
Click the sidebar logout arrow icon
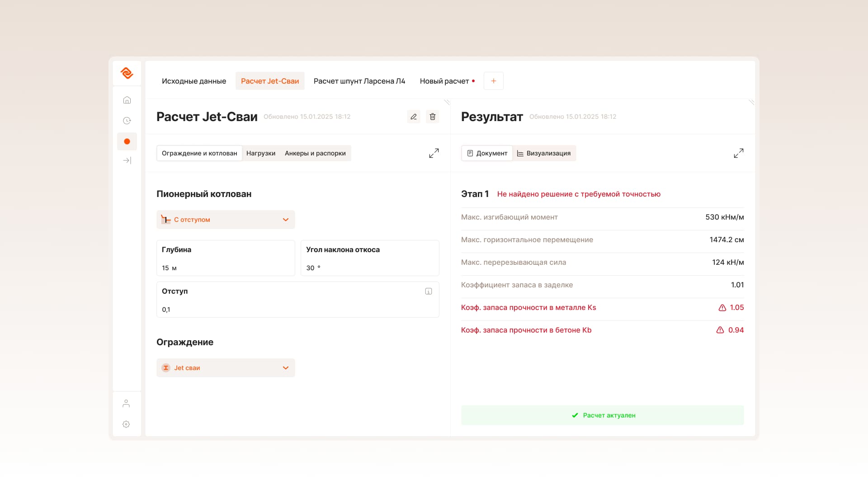point(127,160)
